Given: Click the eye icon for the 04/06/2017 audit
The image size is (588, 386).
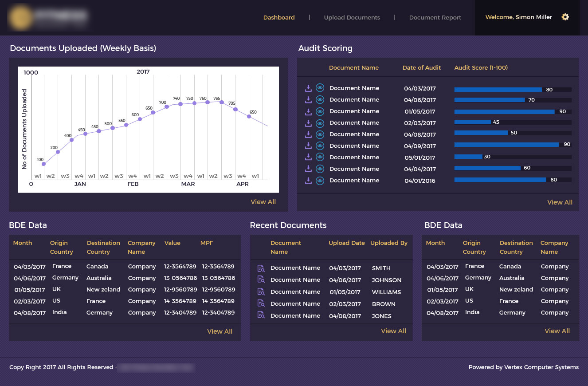Looking at the screenshot, I should pyautogui.click(x=320, y=100).
